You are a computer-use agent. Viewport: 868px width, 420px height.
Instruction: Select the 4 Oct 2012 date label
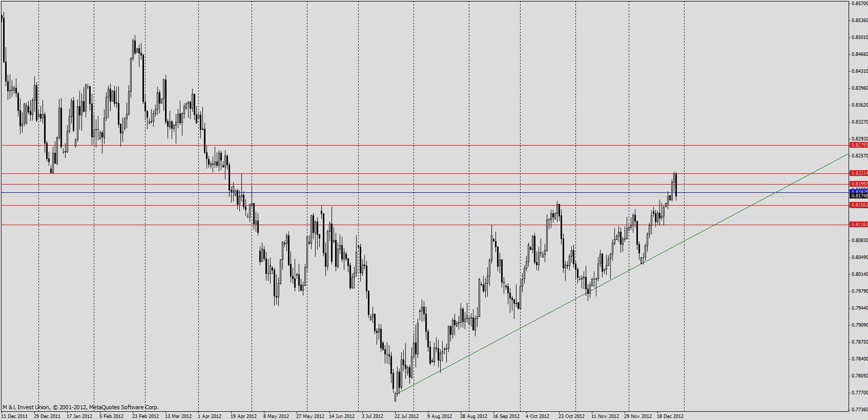(538, 416)
